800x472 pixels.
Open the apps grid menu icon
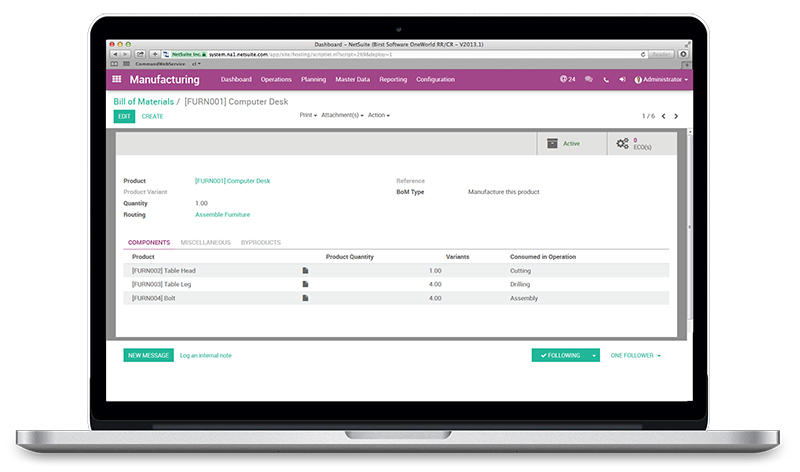116,79
